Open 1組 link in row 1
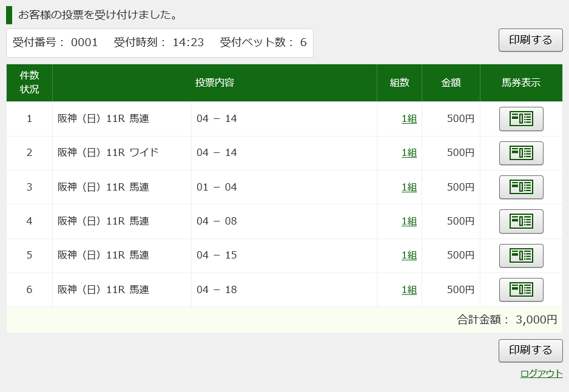569x392 pixels. click(x=409, y=119)
